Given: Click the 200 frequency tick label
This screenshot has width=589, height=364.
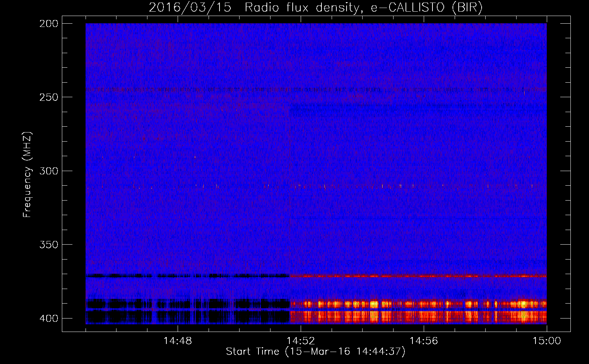Looking at the screenshot, I should tap(48, 24).
